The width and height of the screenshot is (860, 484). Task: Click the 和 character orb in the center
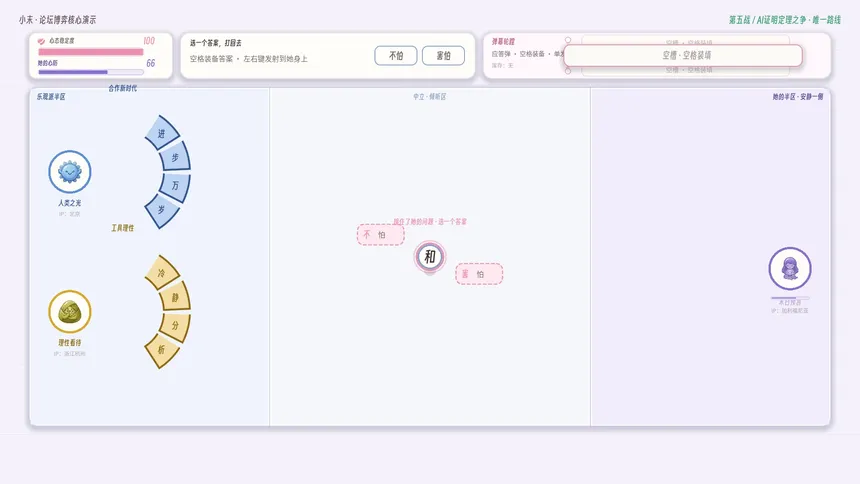[430, 256]
